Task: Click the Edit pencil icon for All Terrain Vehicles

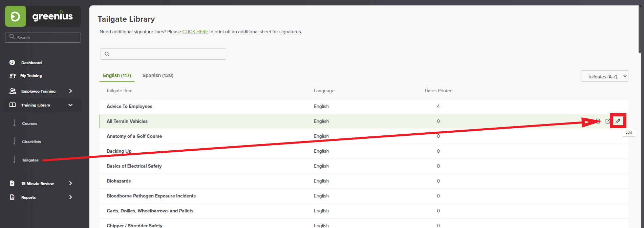Action: point(618,121)
